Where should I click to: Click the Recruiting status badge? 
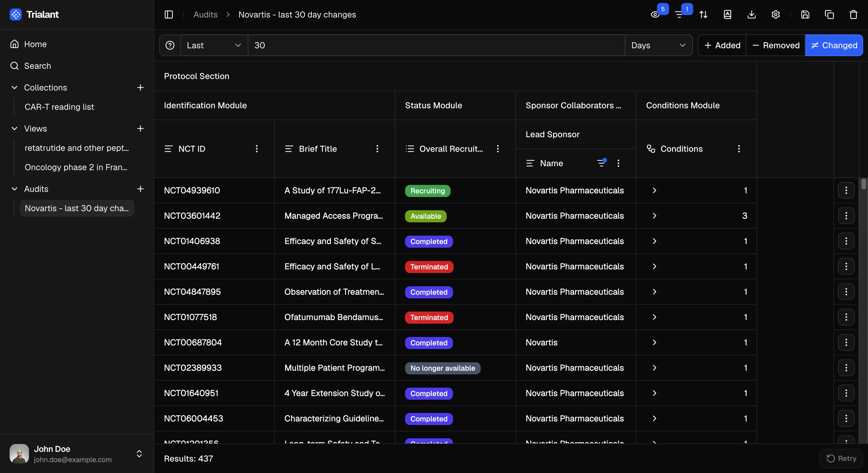tap(428, 191)
